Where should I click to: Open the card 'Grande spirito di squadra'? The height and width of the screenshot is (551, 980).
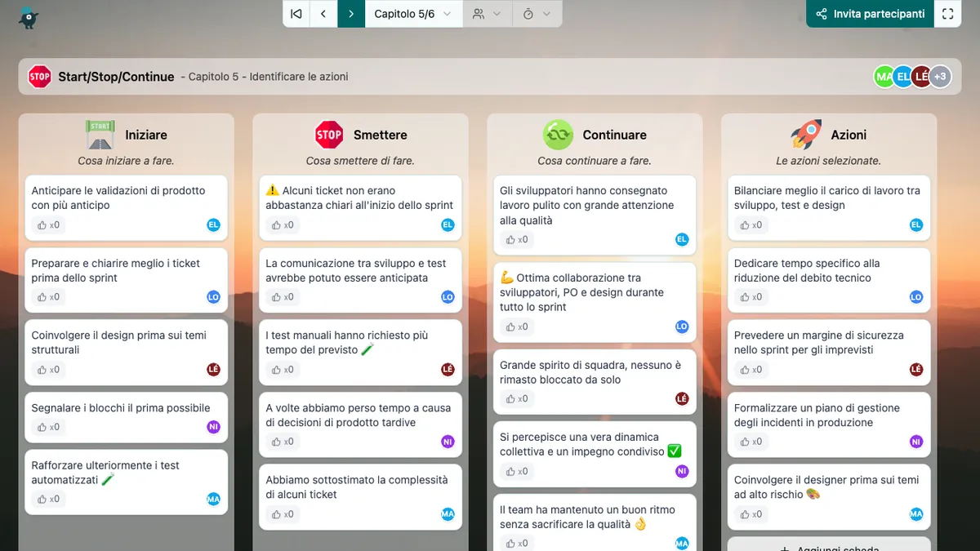coord(590,372)
